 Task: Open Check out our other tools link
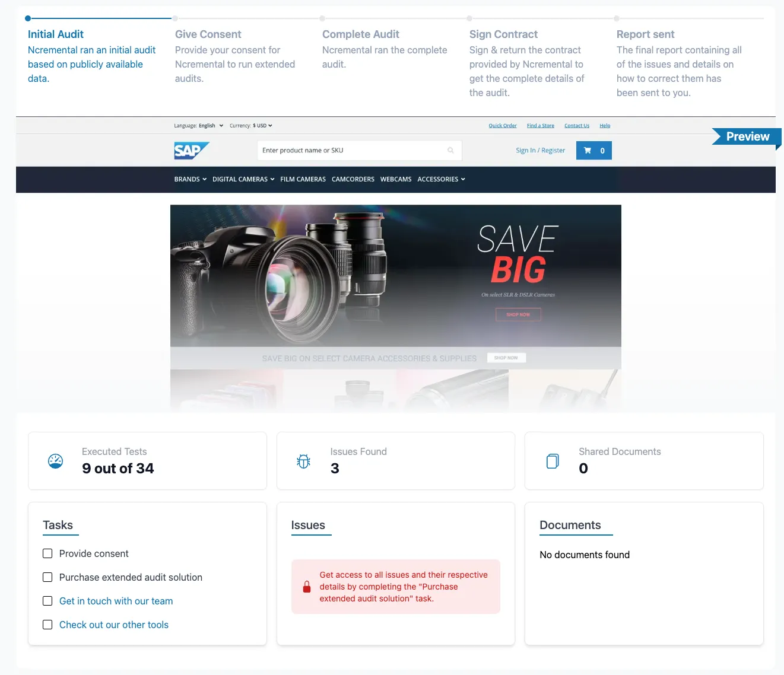pos(114,625)
